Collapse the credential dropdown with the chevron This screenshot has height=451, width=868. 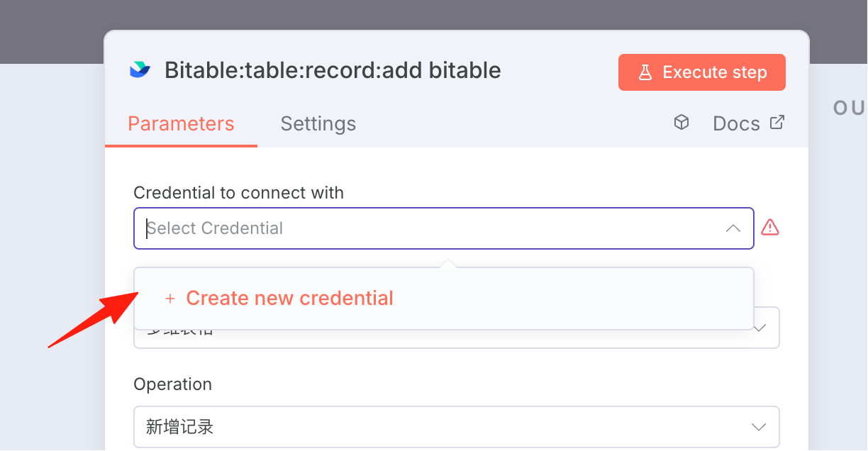click(x=733, y=228)
